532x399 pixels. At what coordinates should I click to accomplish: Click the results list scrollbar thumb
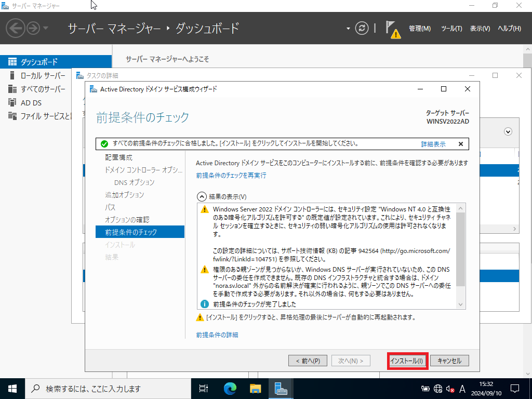(x=460, y=249)
